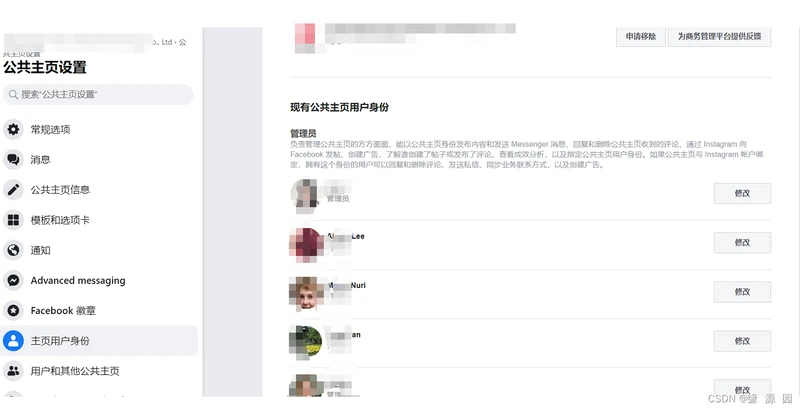Click the 消息 chat bubble icon
Screen dimensions: 800x409
pyautogui.click(x=13, y=160)
